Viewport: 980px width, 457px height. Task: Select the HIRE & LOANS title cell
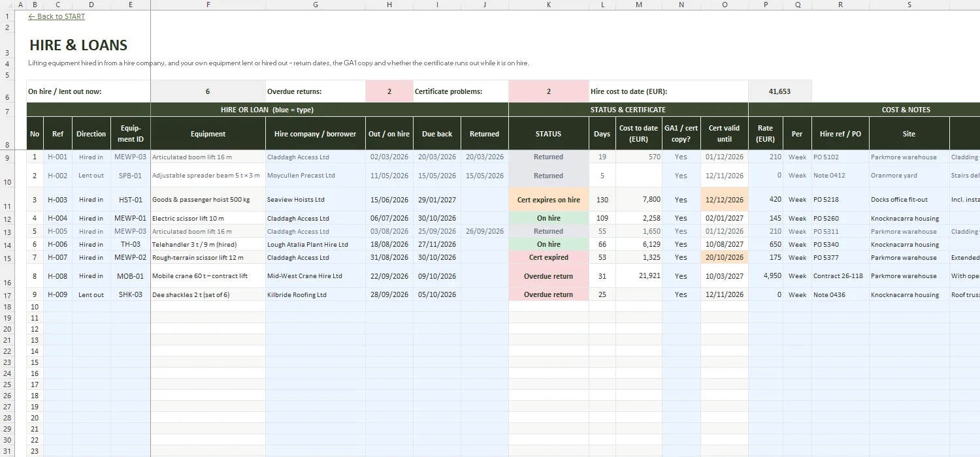pyautogui.click(x=78, y=45)
